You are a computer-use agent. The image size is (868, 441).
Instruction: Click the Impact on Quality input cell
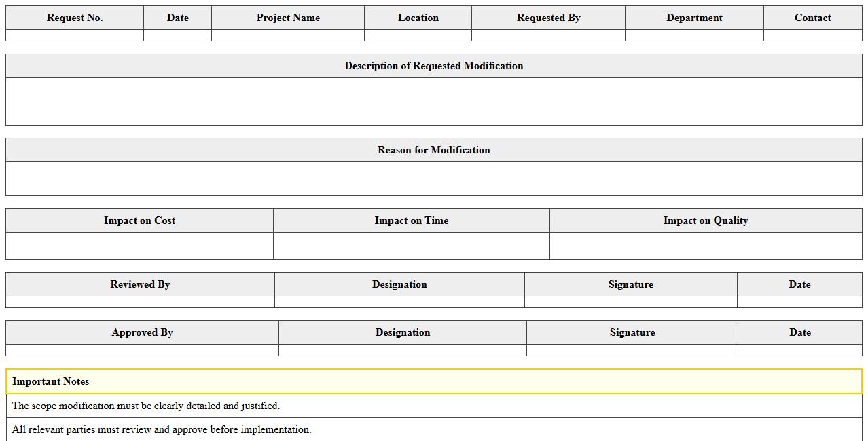[706, 245]
